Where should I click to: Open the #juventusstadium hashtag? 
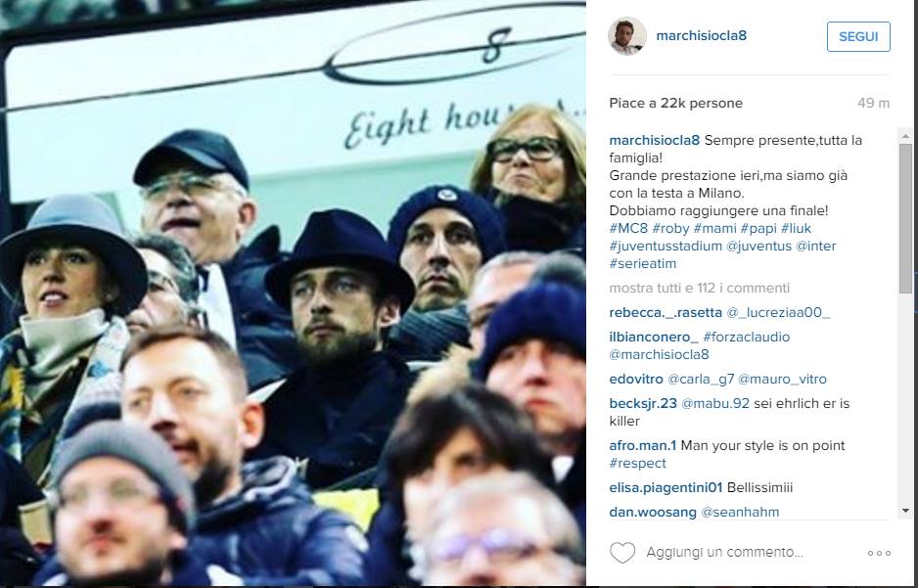(x=666, y=246)
